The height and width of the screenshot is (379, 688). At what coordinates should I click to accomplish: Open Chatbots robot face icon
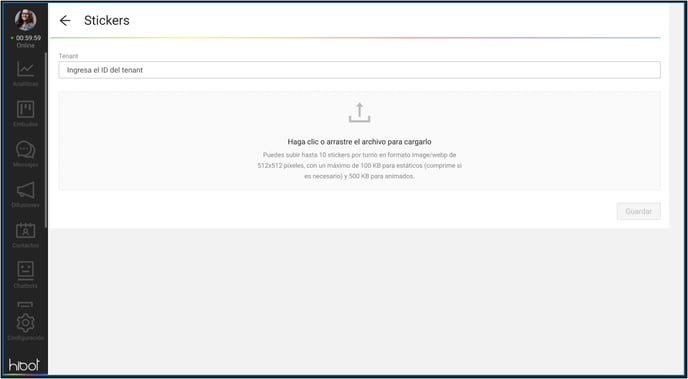tap(25, 270)
